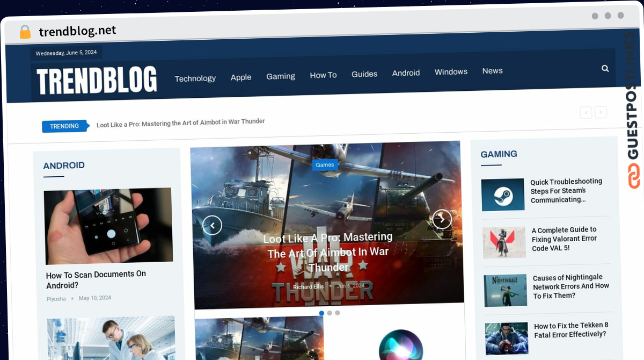The image size is (644, 360).
Task: Click phone camera thumbnail in Android section
Action: point(108,226)
